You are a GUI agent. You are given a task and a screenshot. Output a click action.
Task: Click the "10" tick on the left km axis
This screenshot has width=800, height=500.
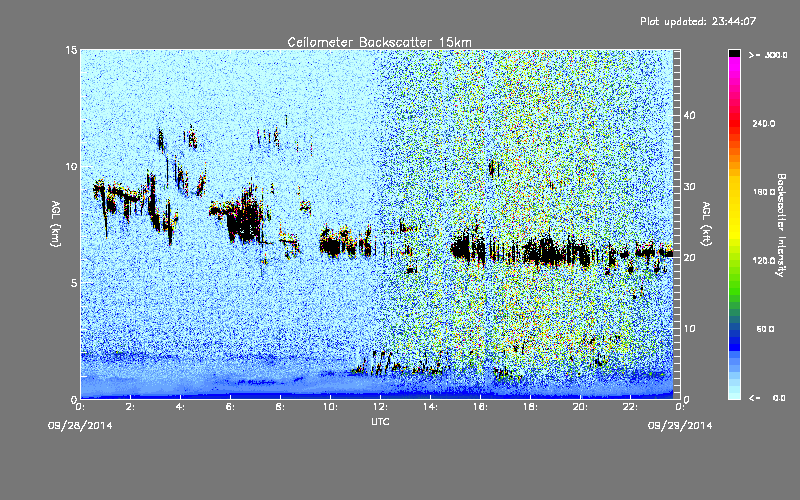(x=71, y=166)
